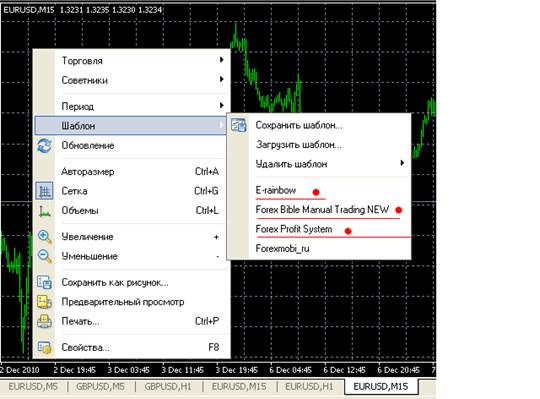The image size is (540, 399).
Task: Click the save-as-picture icon
Action: pos(44,282)
